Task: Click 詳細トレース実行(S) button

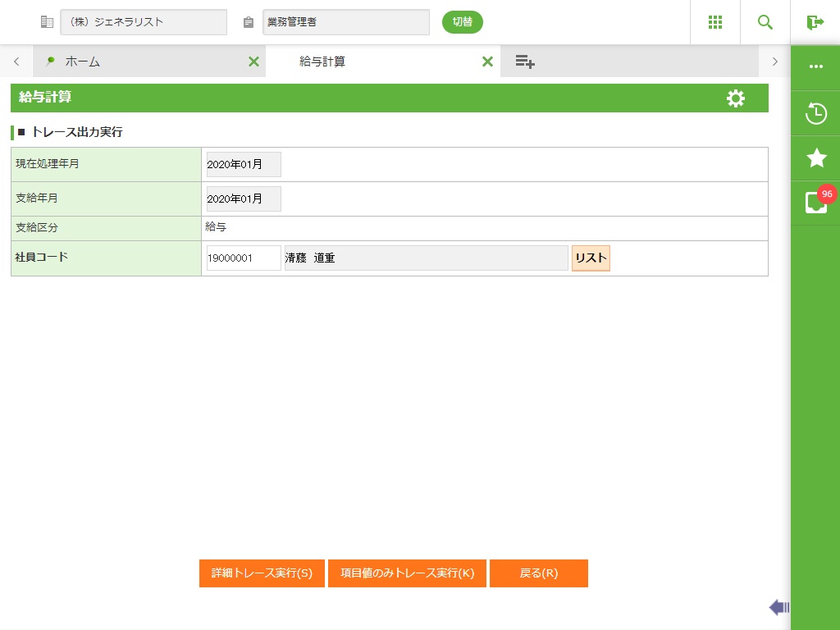Action: pyautogui.click(x=262, y=573)
